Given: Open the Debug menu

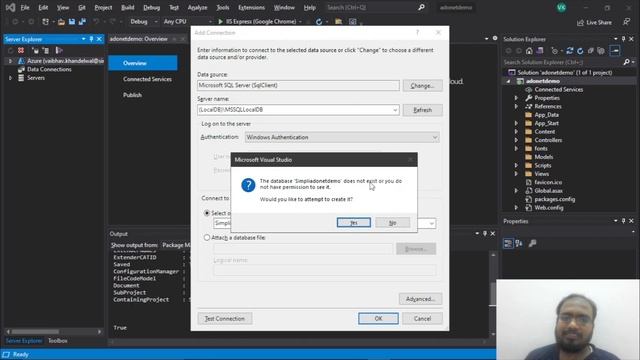Looking at the screenshot, I should (151, 7).
